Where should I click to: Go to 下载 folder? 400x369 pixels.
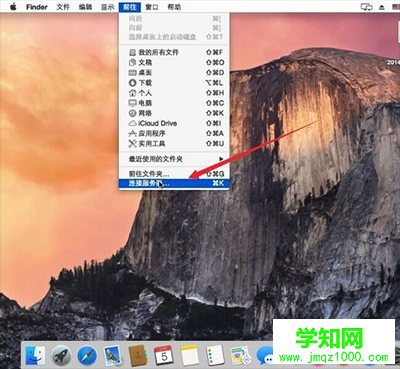point(174,83)
